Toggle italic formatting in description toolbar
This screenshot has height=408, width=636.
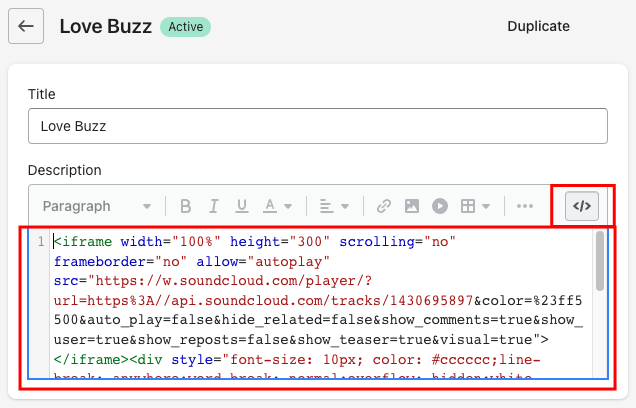coord(213,206)
